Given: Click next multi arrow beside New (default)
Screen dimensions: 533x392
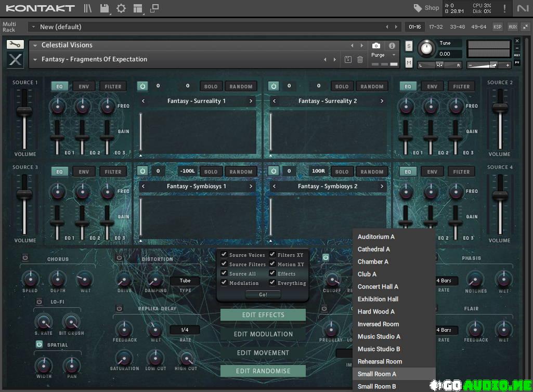Looking at the screenshot, I should [396, 27].
